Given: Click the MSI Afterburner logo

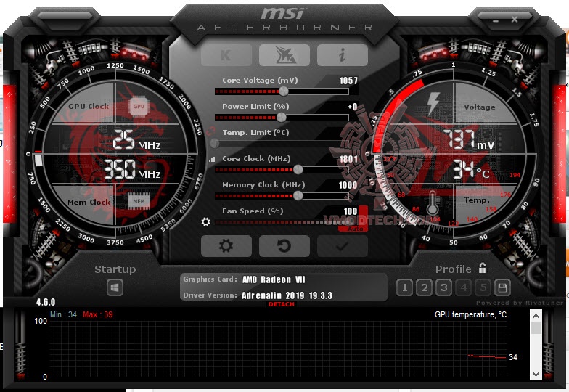Looking at the screenshot, I should point(284,19).
